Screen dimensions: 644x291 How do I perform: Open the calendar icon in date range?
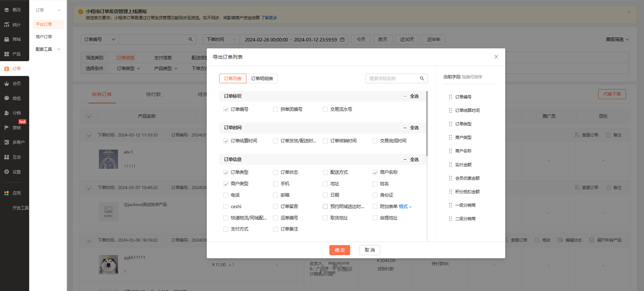tap(342, 39)
